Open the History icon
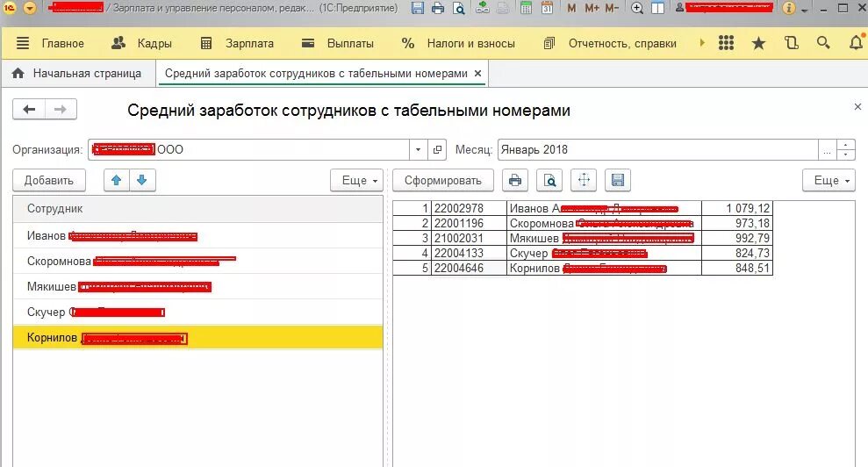Image resolution: width=868 pixels, height=467 pixels. pyautogui.click(x=791, y=43)
